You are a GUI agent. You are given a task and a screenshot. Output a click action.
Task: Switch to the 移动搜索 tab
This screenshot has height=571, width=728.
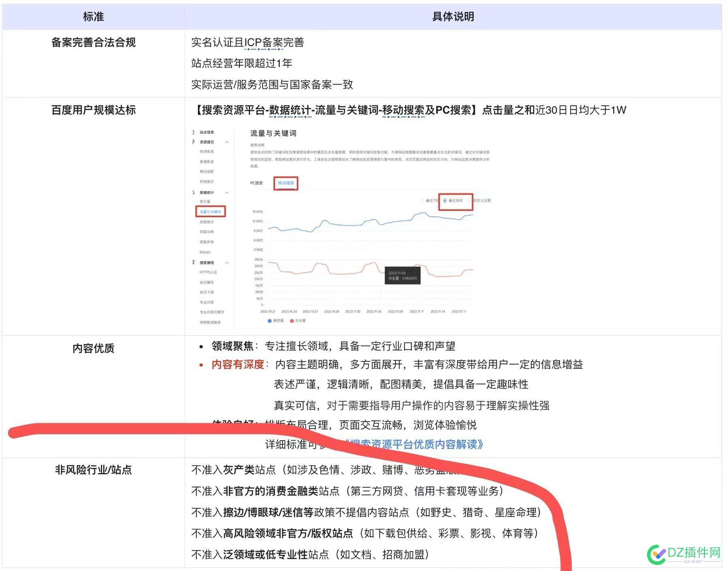click(x=286, y=183)
